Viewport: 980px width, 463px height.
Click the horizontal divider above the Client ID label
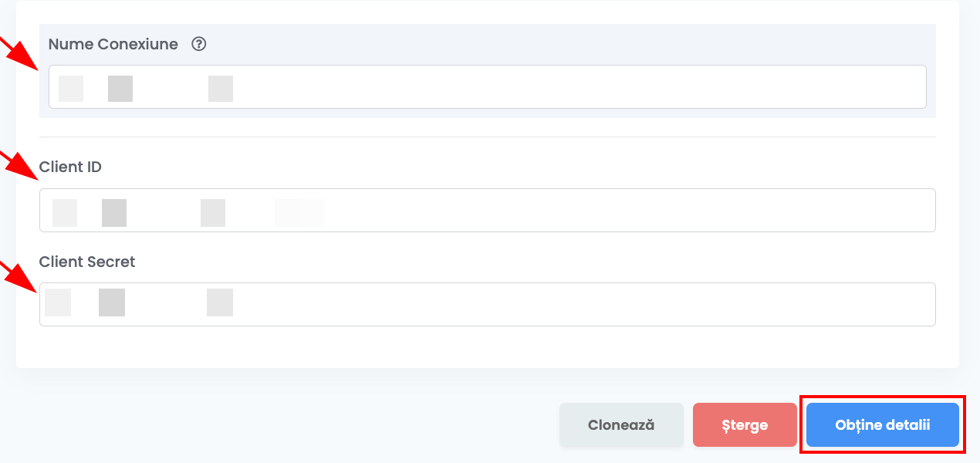tap(487, 137)
